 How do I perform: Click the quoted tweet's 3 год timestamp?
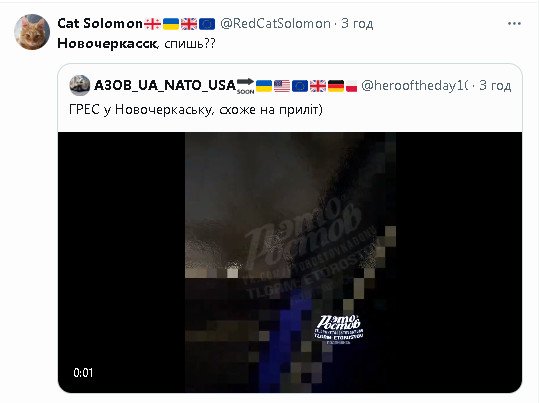[495, 85]
